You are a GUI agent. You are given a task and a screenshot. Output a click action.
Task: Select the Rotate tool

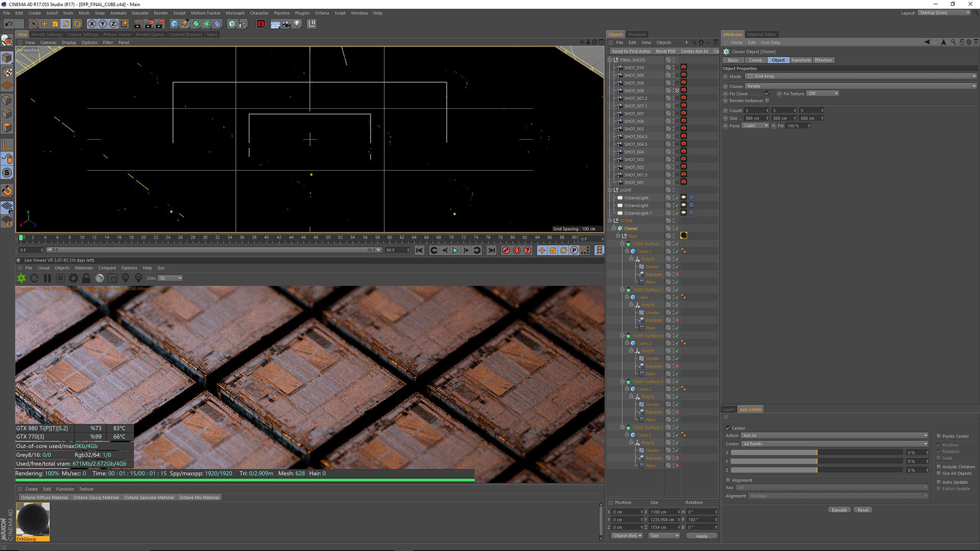pos(66,23)
